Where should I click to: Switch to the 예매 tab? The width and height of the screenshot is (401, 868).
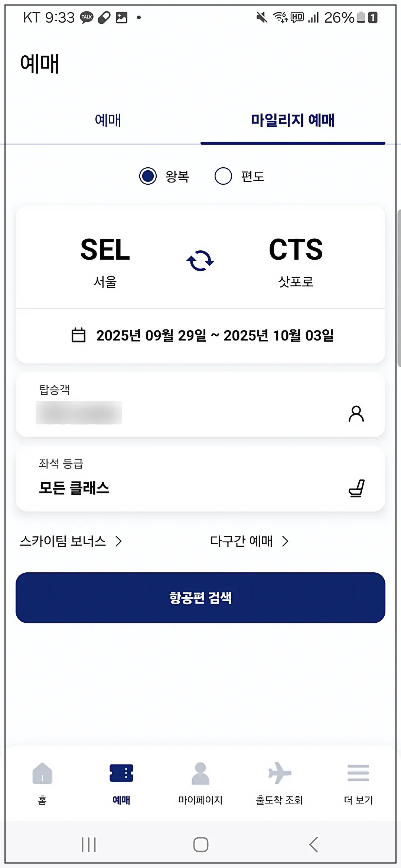pyautogui.click(x=108, y=120)
